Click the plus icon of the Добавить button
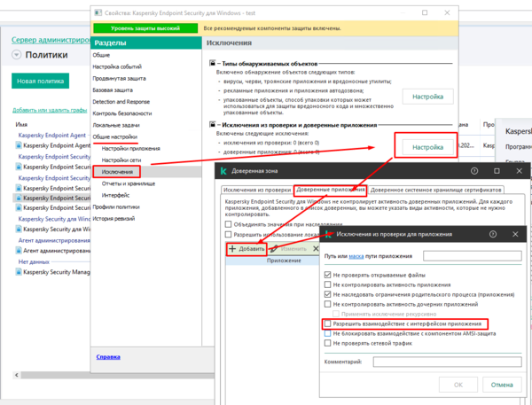 pos(232,249)
